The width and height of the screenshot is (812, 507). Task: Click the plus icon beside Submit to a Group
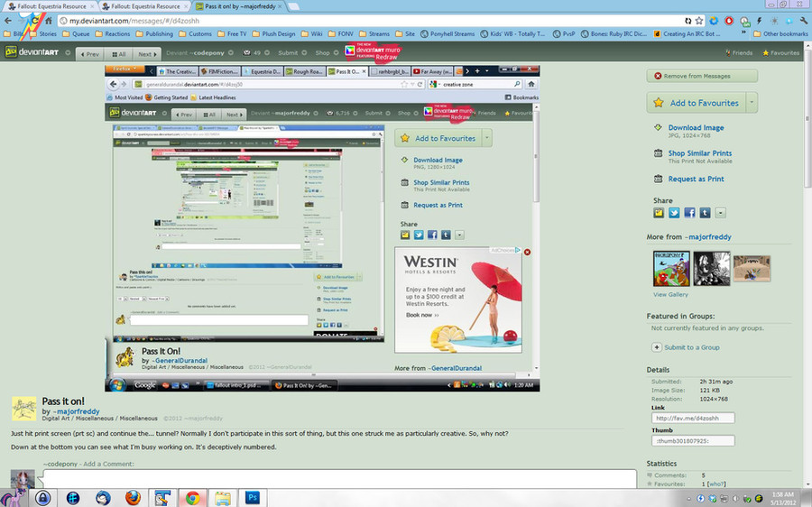[656, 347]
